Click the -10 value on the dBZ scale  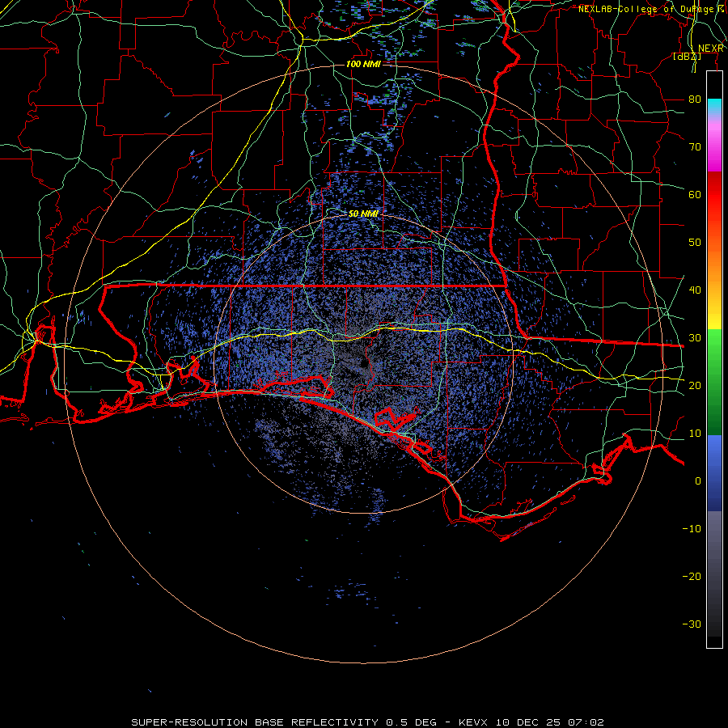tap(692, 528)
